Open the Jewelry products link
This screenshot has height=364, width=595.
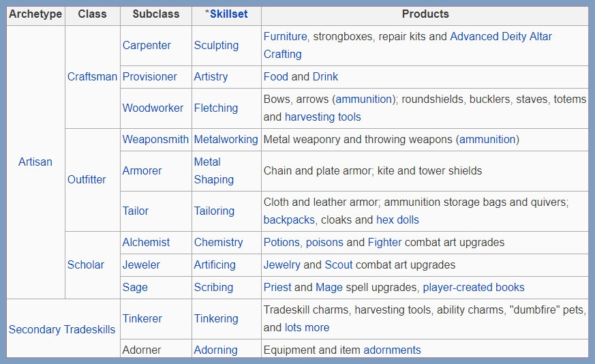pyautogui.click(x=281, y=264)
